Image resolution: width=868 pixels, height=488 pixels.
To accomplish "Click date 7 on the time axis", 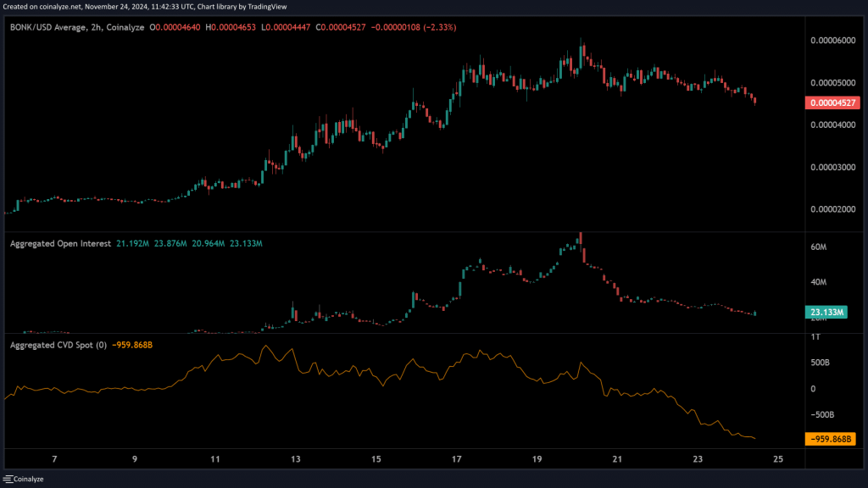I will [x=54, y=459].
